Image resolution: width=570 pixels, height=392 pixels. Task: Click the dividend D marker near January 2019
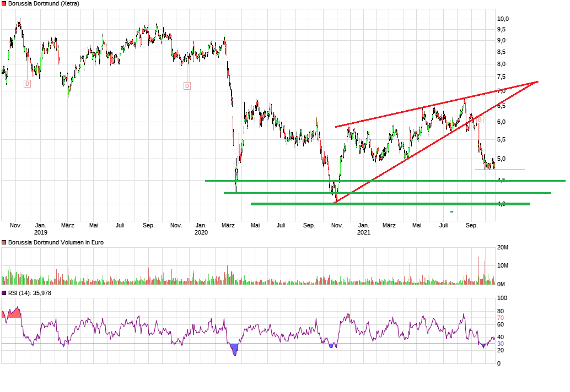tap(26, 84)
